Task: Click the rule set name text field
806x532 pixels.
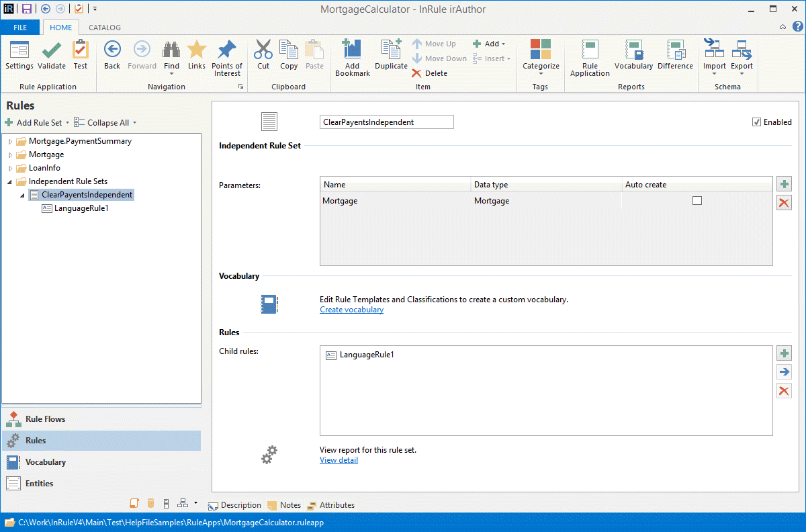Action: [386, 122]
